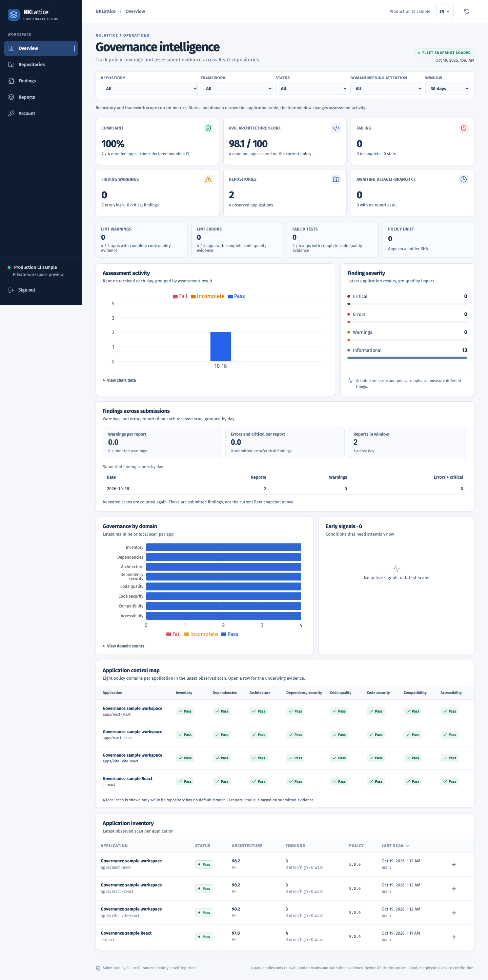Click the Sign out arrow icon
488x980 pixels.
11,290
